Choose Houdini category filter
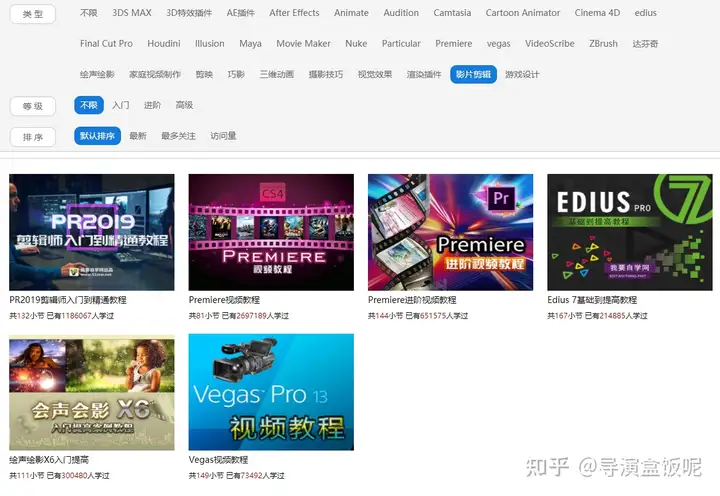The width and height of the screenshot is (720, 496). point(163,44)
